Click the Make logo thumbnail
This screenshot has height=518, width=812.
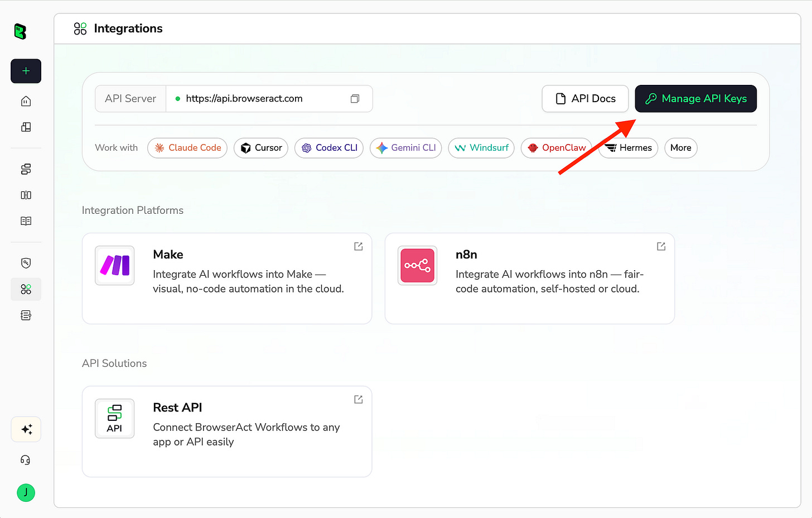tap(115, 266)
